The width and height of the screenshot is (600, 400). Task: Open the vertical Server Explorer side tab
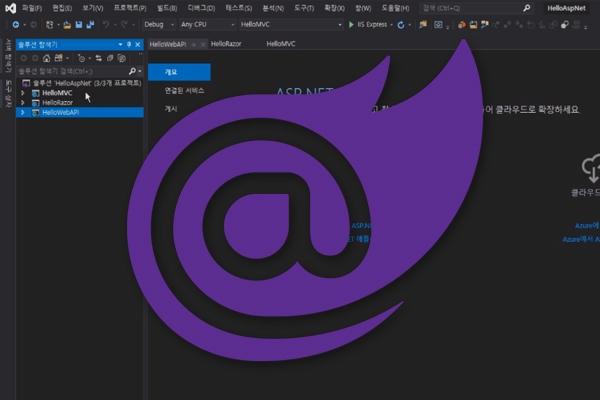pos(8,56)
